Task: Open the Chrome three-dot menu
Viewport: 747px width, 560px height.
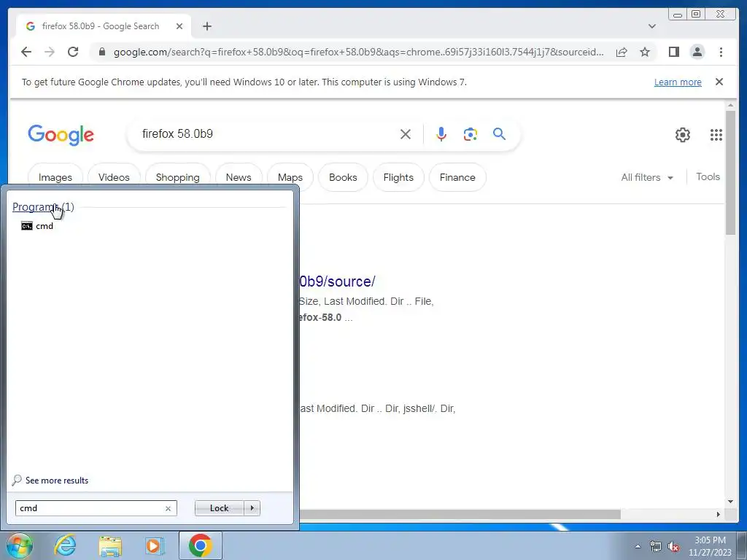Action: tap(721, 52)
